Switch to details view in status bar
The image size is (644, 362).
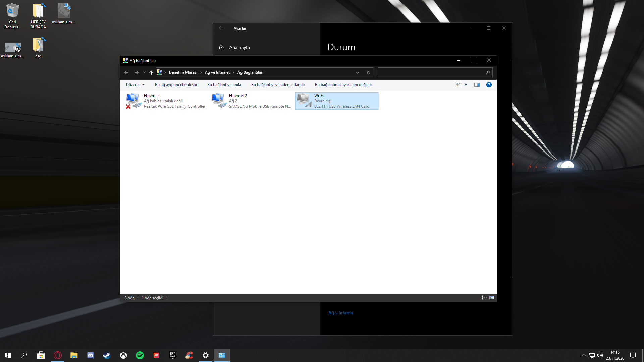tap(484, 298)
